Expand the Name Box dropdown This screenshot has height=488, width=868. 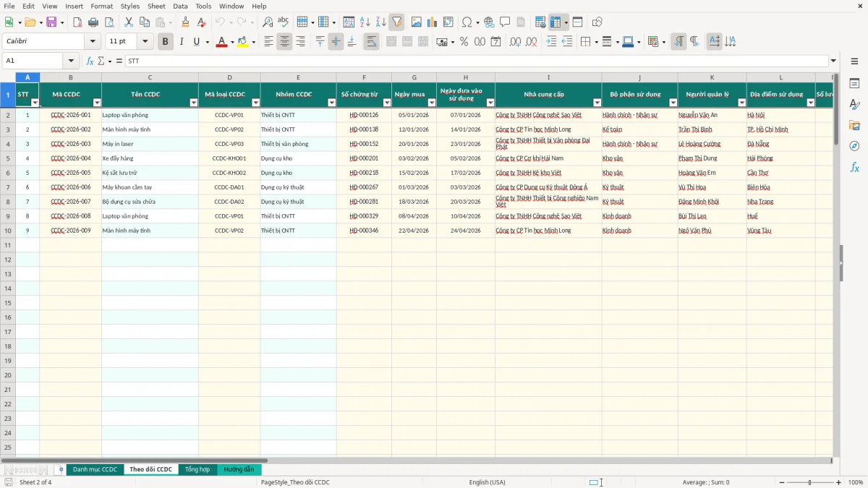[71, 61]
